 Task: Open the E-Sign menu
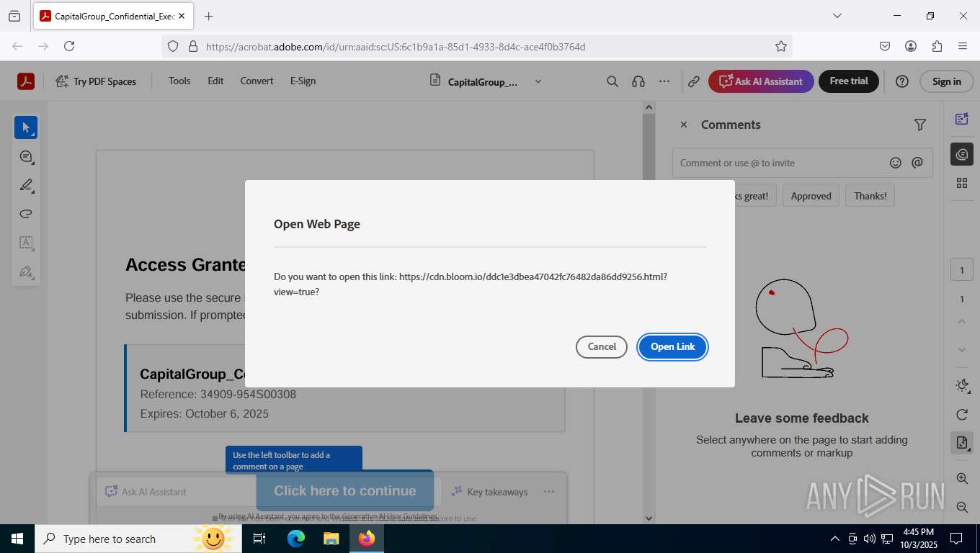point(303,81)
